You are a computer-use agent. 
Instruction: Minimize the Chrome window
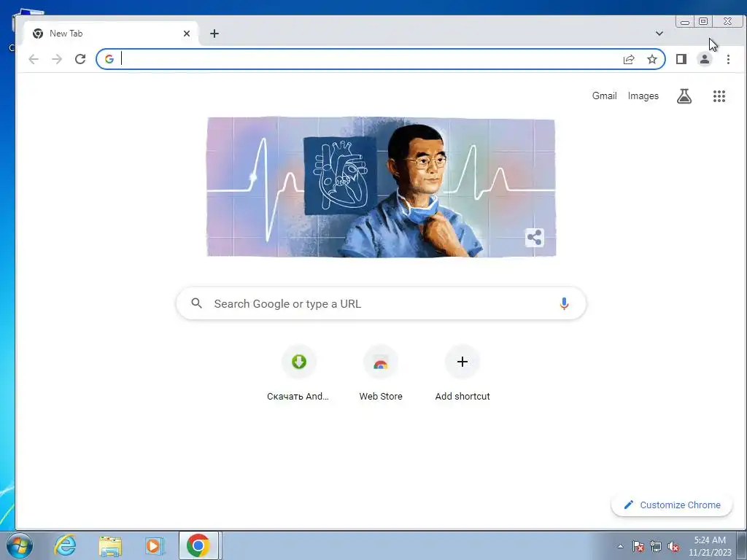(684, 21)
